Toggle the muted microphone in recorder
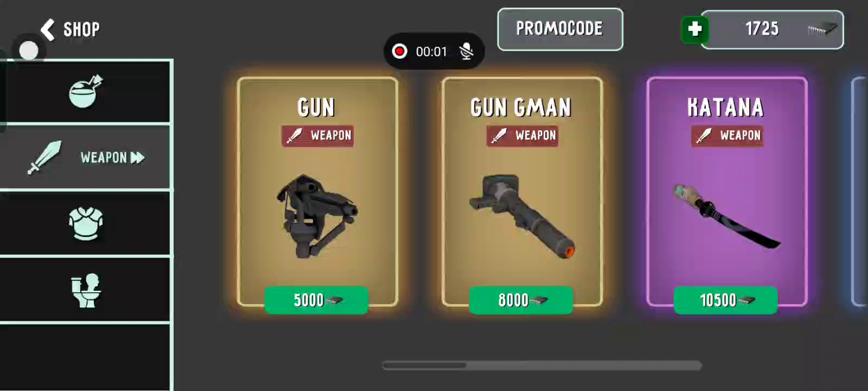Viewport: 868px width, 391px height. 467,52
